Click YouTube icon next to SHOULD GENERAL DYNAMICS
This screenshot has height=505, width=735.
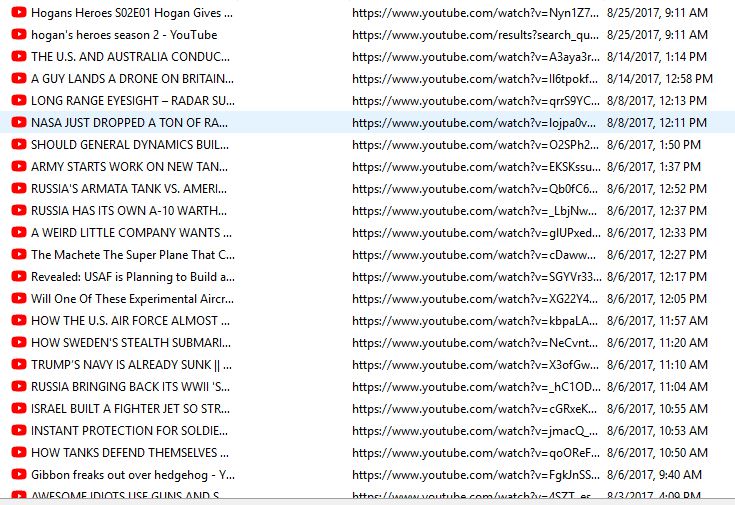[x=19, y=144]
